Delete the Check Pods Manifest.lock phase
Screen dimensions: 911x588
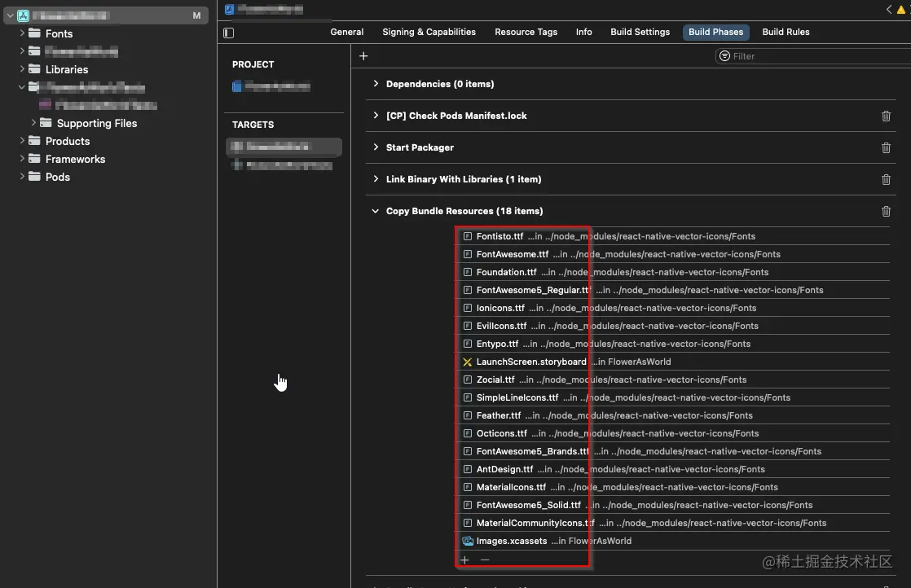(x=886, y=116)
